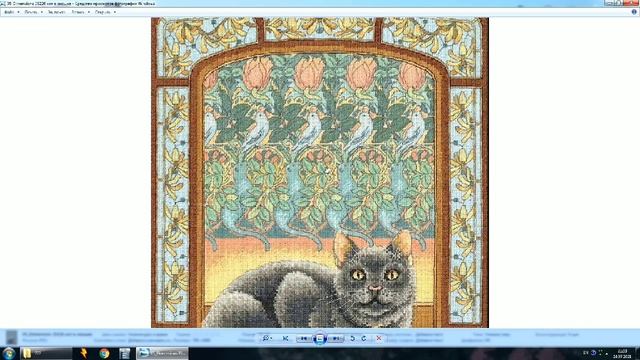Rotate the image clockwise
The image size is (640, 360).
pyautogui.click(x=364, y=338)
